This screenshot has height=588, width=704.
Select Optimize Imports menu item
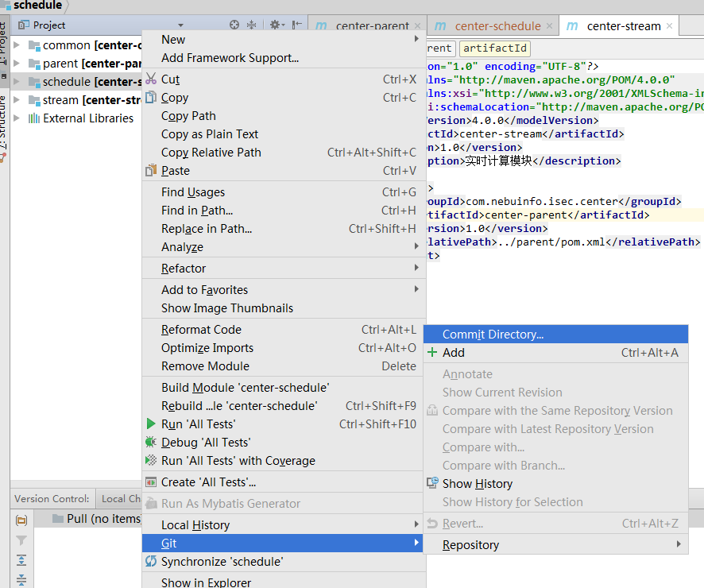coord(283,348)
